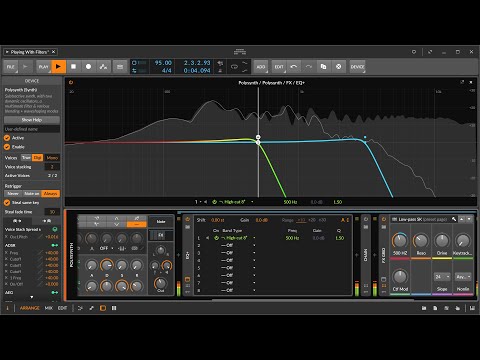This screenshot has width=480, height=360.
Task: Click the 4/4 time signature field
Action: [167, 71]
